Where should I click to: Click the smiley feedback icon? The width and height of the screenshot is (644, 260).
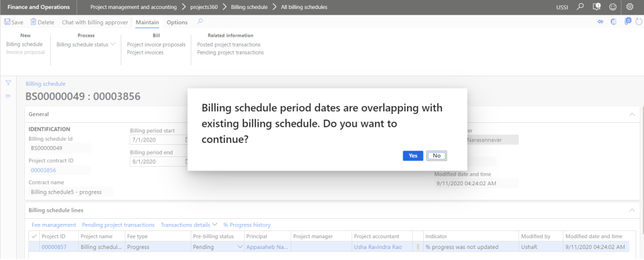pos(612,6)
